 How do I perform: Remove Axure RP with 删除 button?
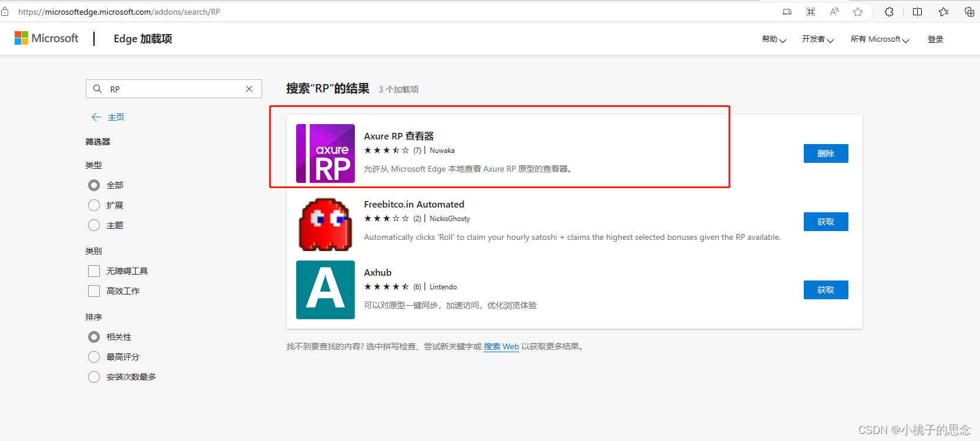point(825,153)
